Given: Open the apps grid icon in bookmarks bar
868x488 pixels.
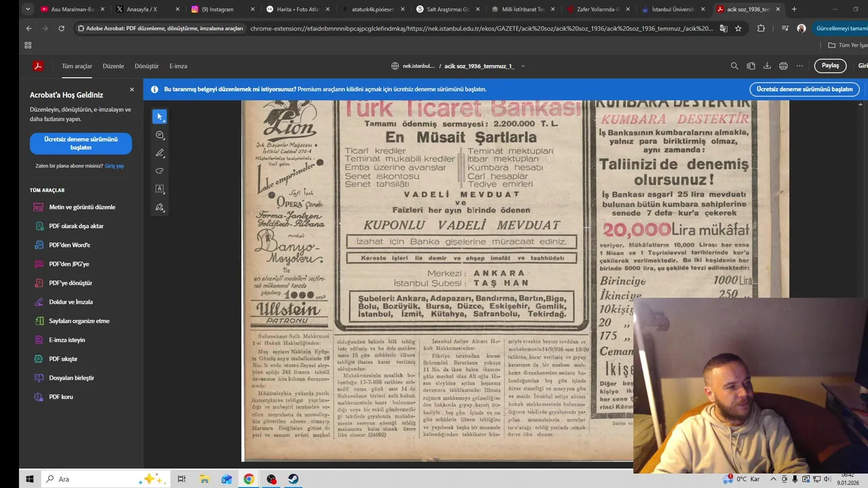Looking at the screenshot, I should 28,45.
